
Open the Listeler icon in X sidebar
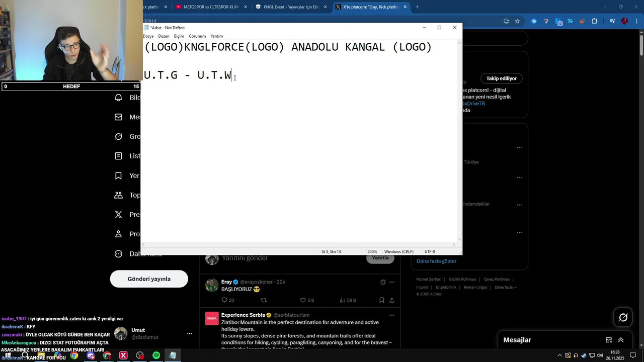click(119, 156)
